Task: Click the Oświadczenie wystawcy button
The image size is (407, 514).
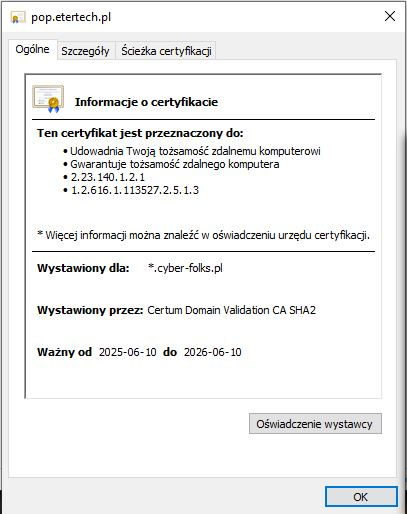Action: pyautogui.click(x=315, y=424)
